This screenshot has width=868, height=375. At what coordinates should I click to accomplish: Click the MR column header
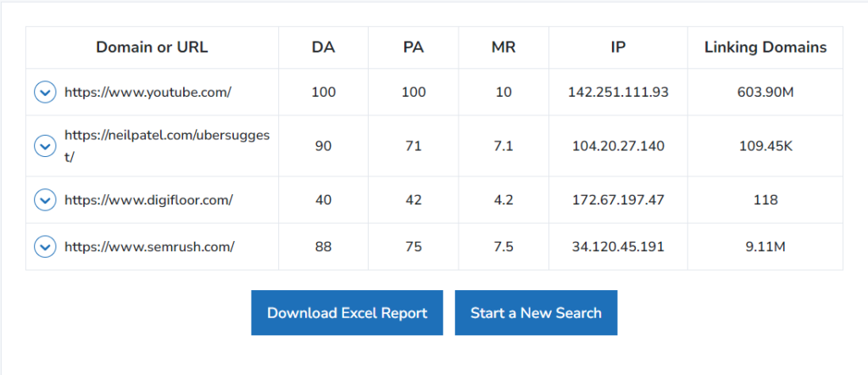504,48
